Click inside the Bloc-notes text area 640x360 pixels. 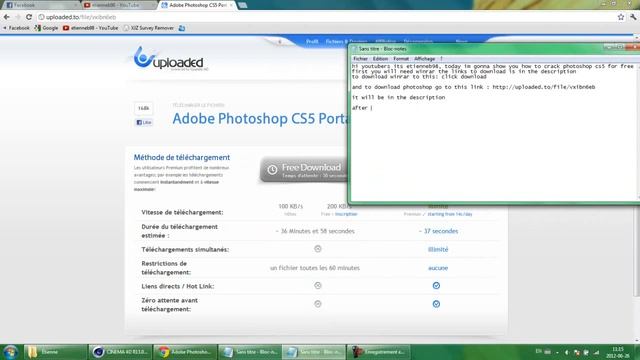click(494, 131)
